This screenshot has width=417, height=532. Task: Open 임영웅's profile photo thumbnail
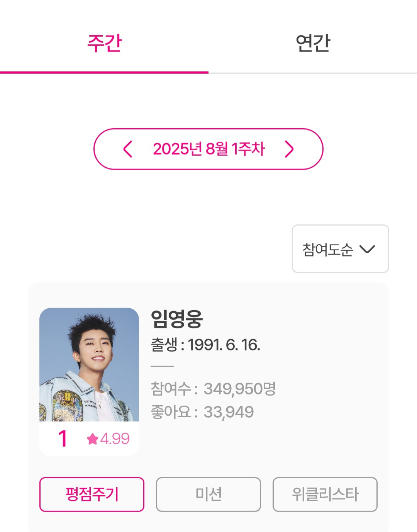(x=89, y=364)
